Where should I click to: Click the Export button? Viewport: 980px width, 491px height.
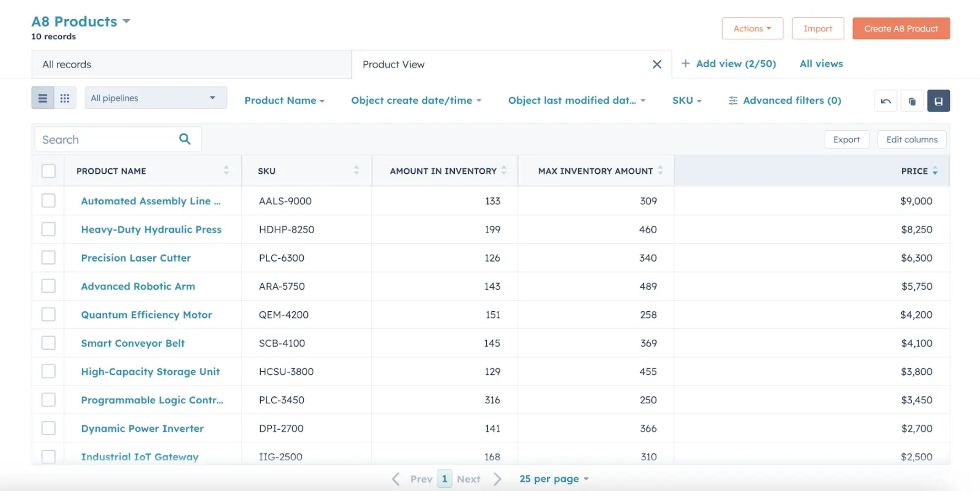click(x=846, y=139)
